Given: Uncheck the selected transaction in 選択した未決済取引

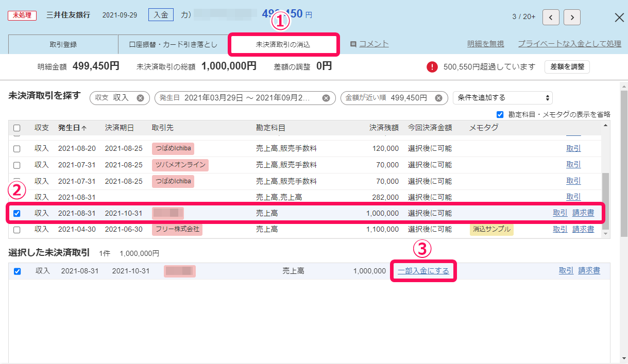Looking at the screenshot, I should pyautogui.click(x=17, y=271).
